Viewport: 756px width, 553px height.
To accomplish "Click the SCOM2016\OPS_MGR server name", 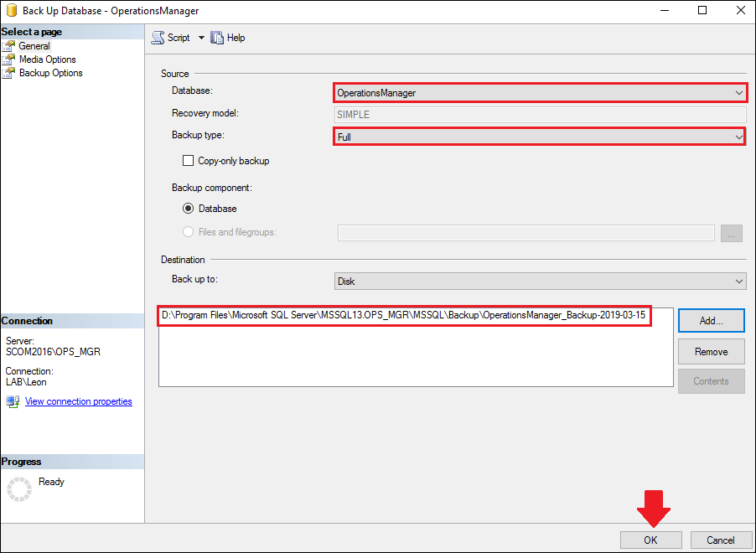I will (53, 351).
